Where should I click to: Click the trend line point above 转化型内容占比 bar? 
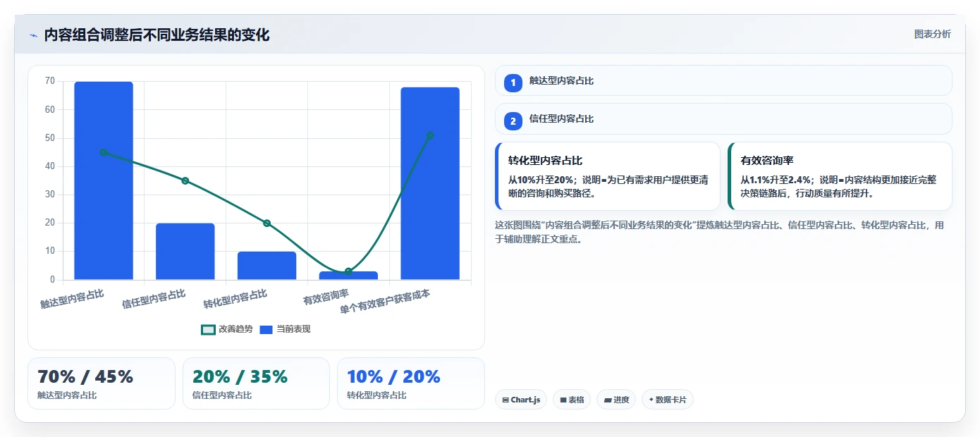click(267, 223)
